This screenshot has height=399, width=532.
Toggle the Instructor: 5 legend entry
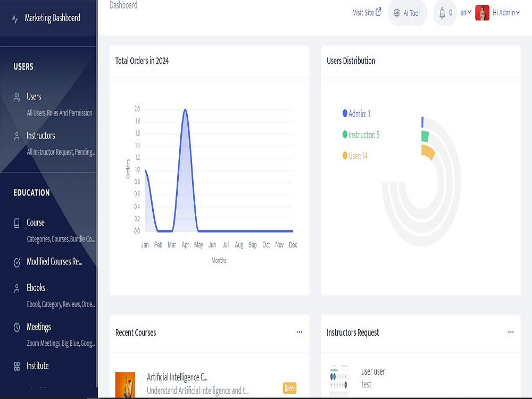[361, 135]
